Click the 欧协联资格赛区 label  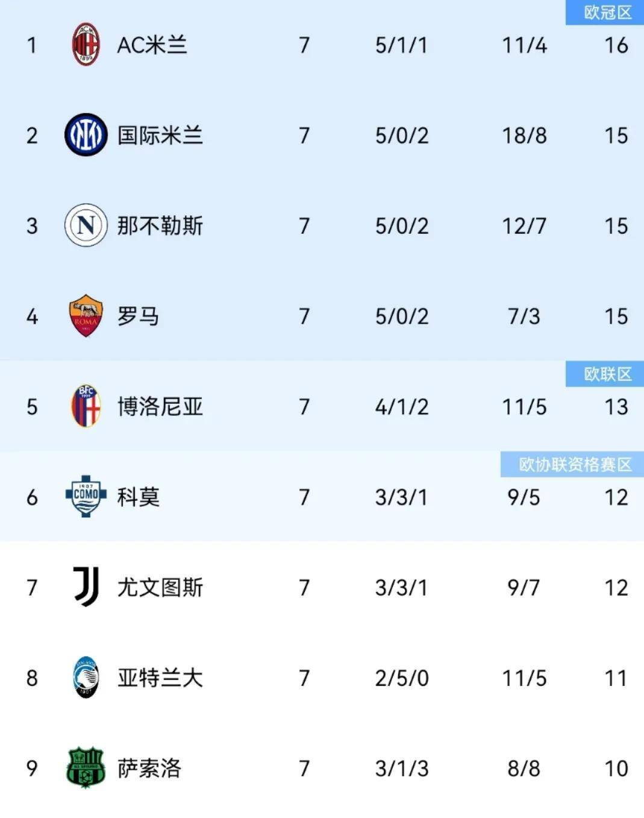pos(574,465)
